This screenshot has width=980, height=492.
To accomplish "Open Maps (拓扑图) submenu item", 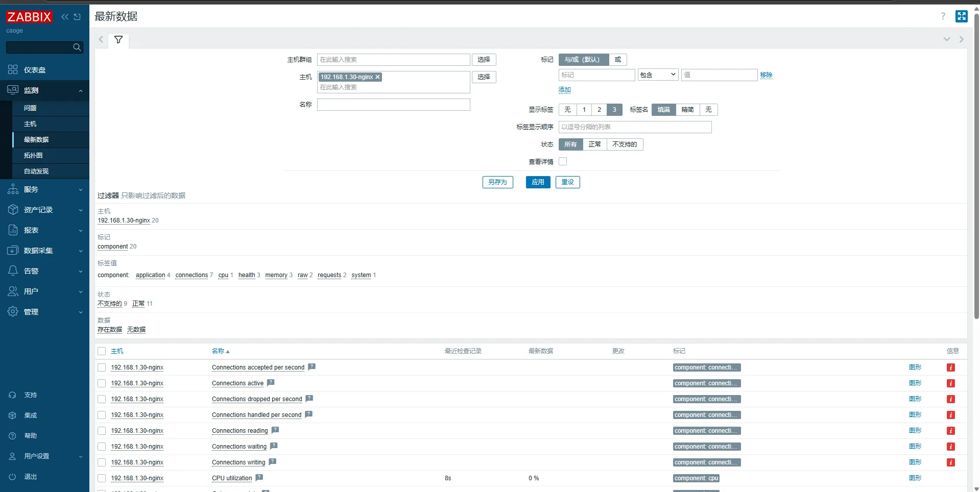I will pyautogui.click(x=51, y=156).
